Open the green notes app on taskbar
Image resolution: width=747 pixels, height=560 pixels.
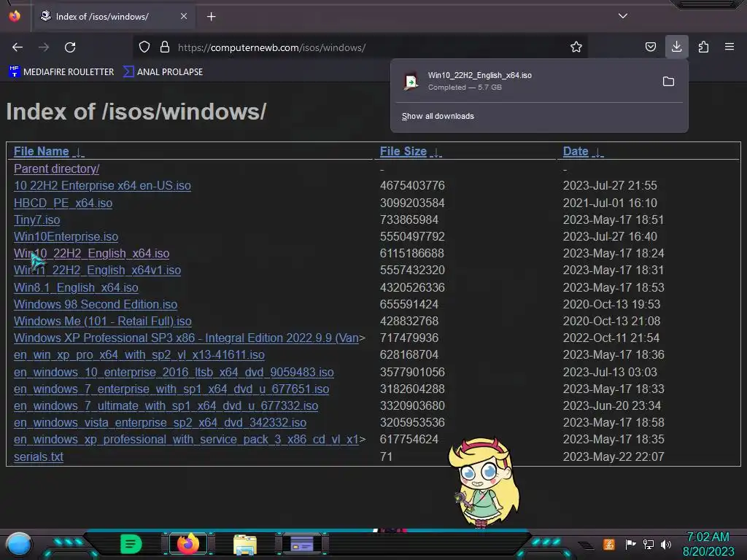pyautogui.click(x=131, y=544)
